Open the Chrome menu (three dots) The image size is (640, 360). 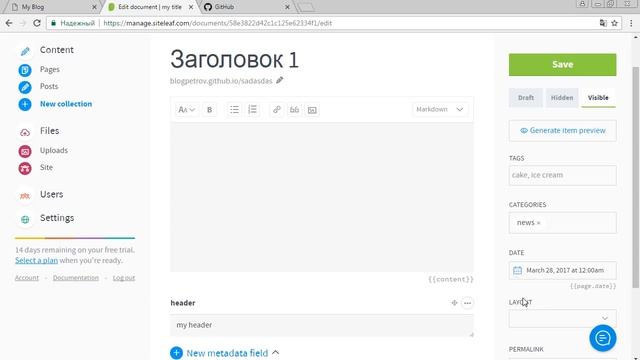tap(631, 23)
